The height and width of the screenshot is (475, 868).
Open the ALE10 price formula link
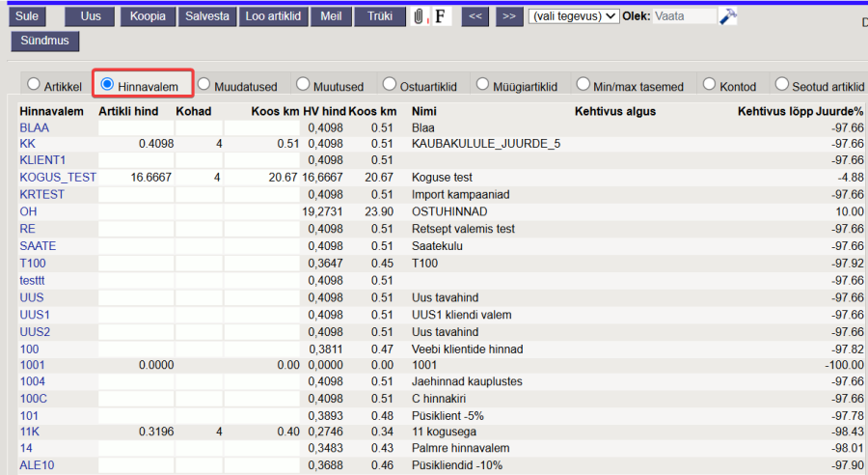coord(37,465)
